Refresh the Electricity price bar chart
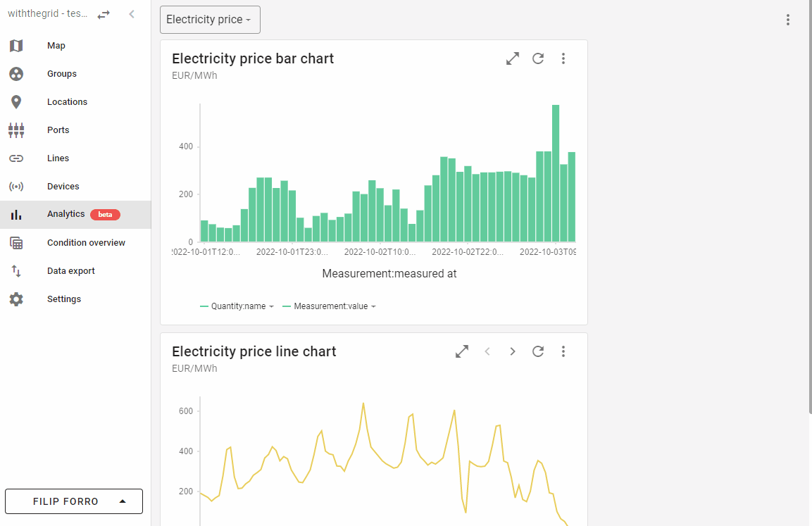The width and height of the screenshot is (812, 526). pyautogui.click(x=538, y=59)
